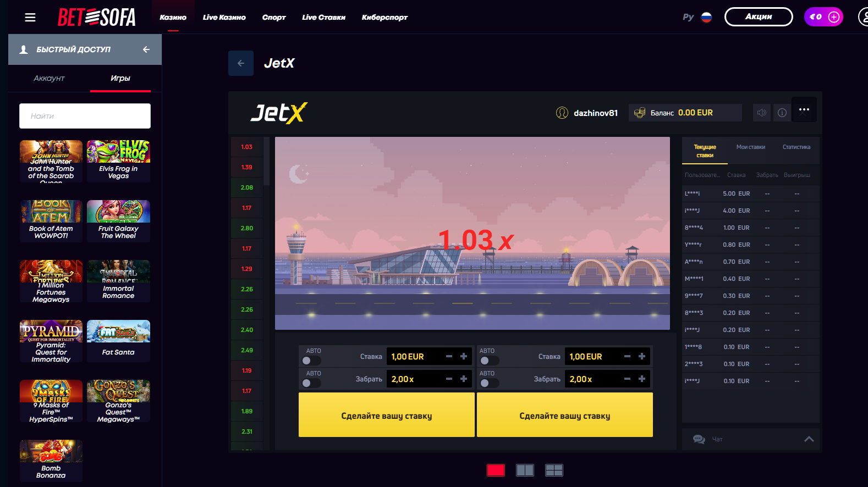Open the JetX info icon
The height and width of the screenshot is (487, 868).
(x=782, y=113)
